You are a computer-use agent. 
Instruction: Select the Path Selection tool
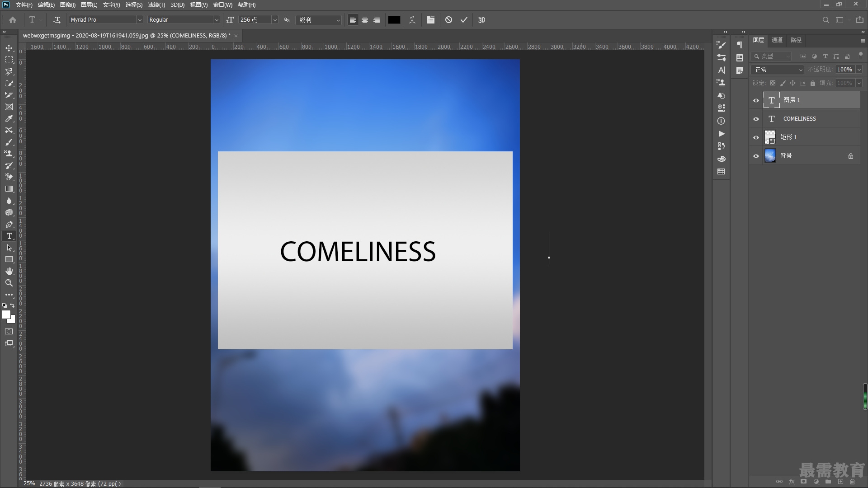click(x=9, y=248)
